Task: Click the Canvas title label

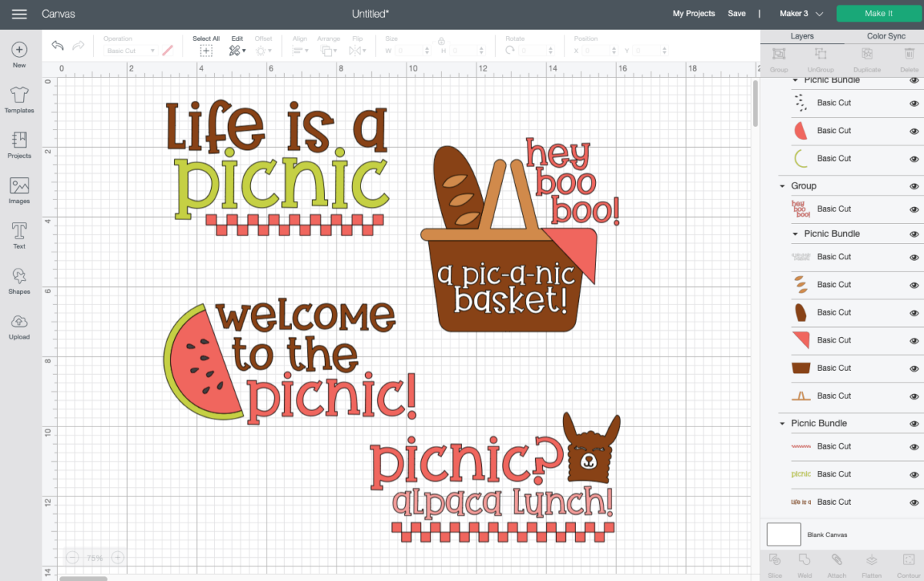Action: click(x=59, y=14)
